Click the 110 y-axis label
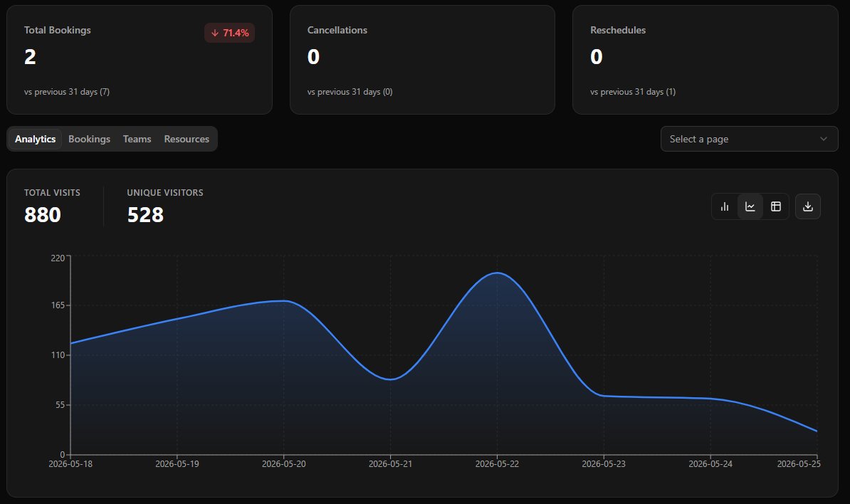This screenshot has width=850, height=504. pos(58,355)
